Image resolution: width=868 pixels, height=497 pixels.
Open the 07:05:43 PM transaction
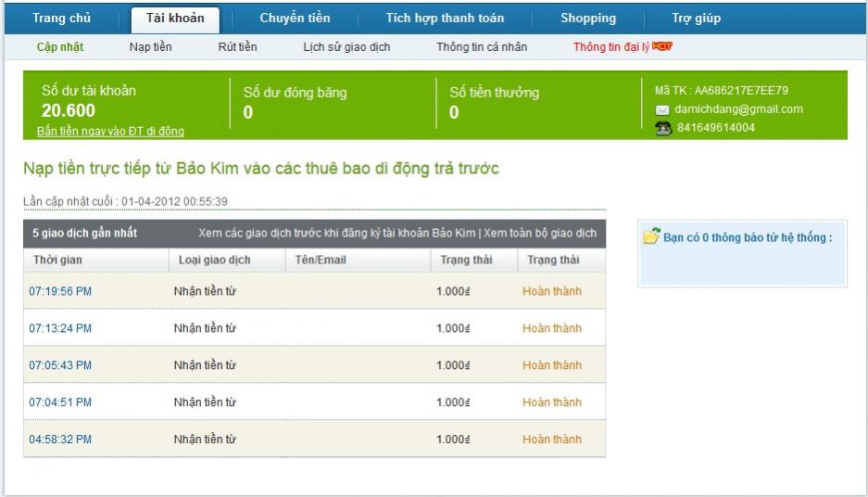coord(60,365)
